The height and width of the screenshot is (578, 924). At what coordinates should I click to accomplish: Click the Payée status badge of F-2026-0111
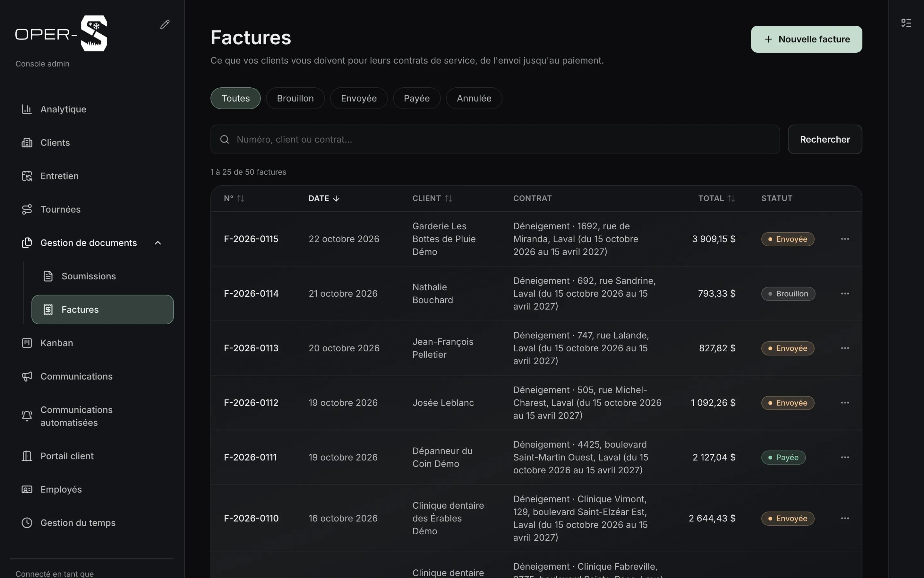(783, 458)
